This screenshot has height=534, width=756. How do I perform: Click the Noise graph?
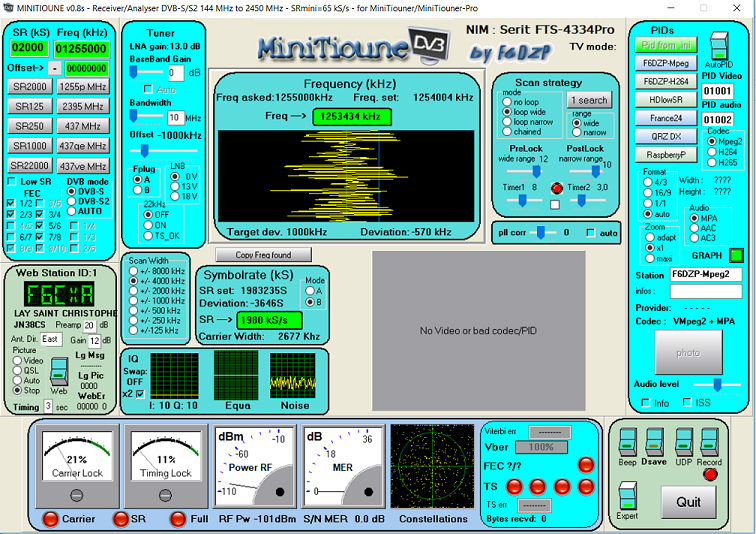pyautogui.click(x=293, y=375)
